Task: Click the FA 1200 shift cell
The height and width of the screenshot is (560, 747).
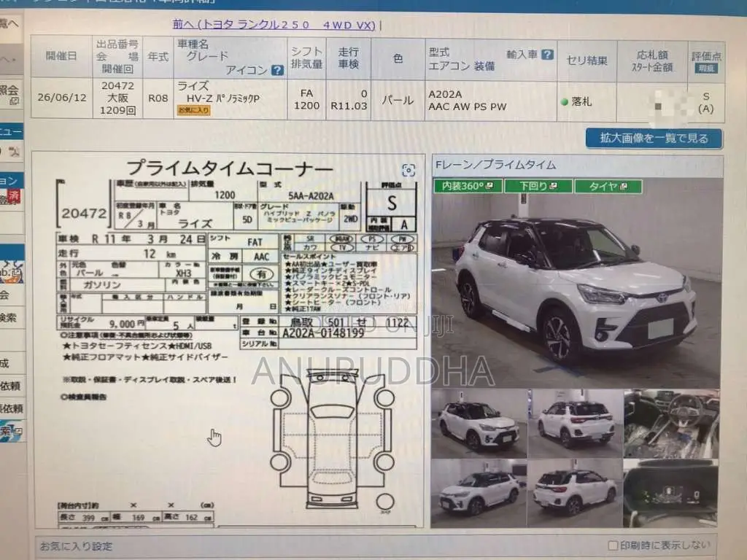Action: point(307,99)
